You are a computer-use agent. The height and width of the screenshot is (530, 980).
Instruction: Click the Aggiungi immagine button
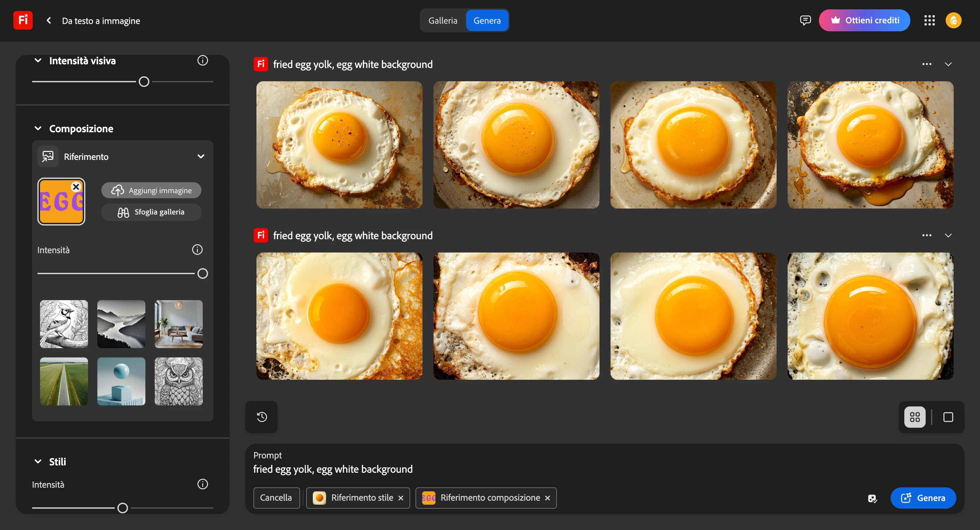pos(151,191)
